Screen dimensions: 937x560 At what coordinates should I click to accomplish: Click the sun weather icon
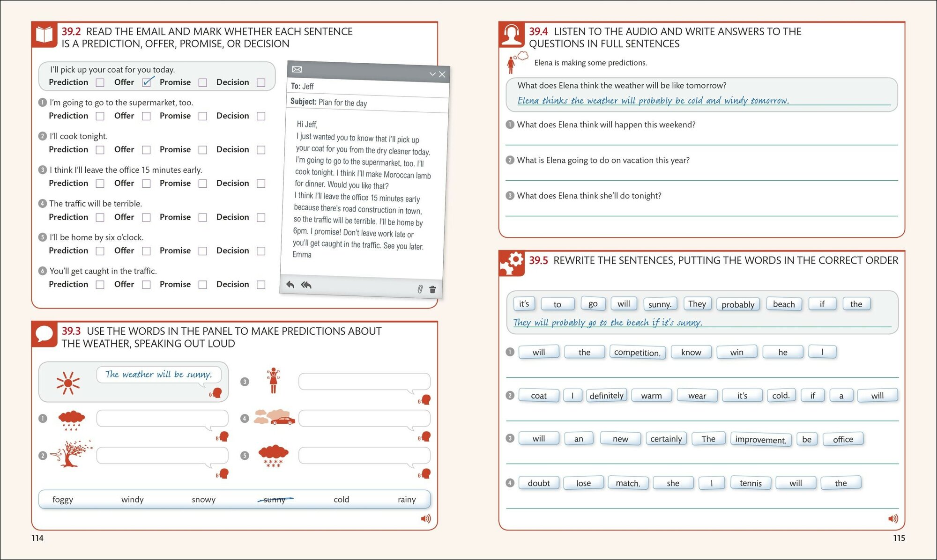pyautogui.click(x=68, y=383)
